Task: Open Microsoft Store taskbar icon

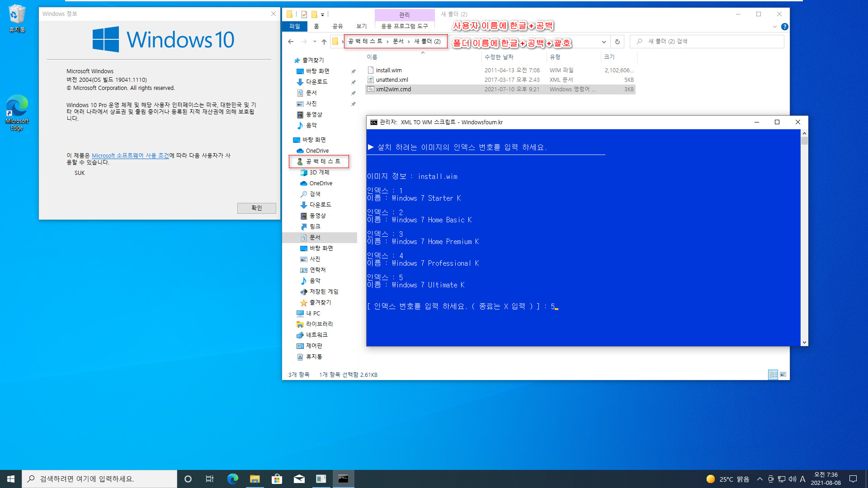Action: [277, 479]
